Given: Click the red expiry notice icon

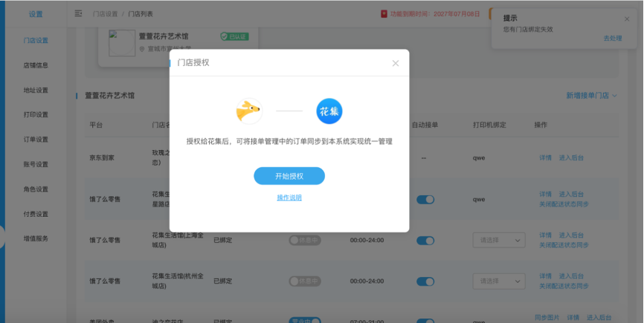Looking at the screenshot, I should [384, 14].
